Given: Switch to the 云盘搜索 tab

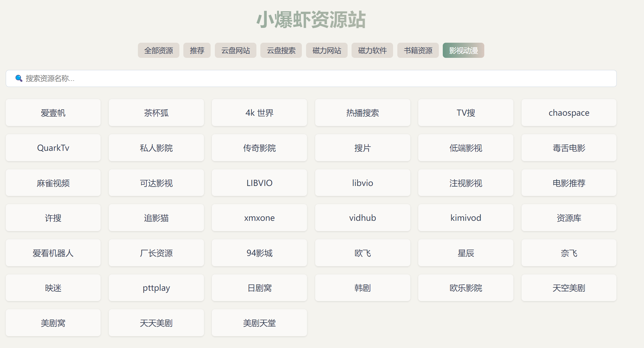Looking at the screenshot, I should point(281,50).
